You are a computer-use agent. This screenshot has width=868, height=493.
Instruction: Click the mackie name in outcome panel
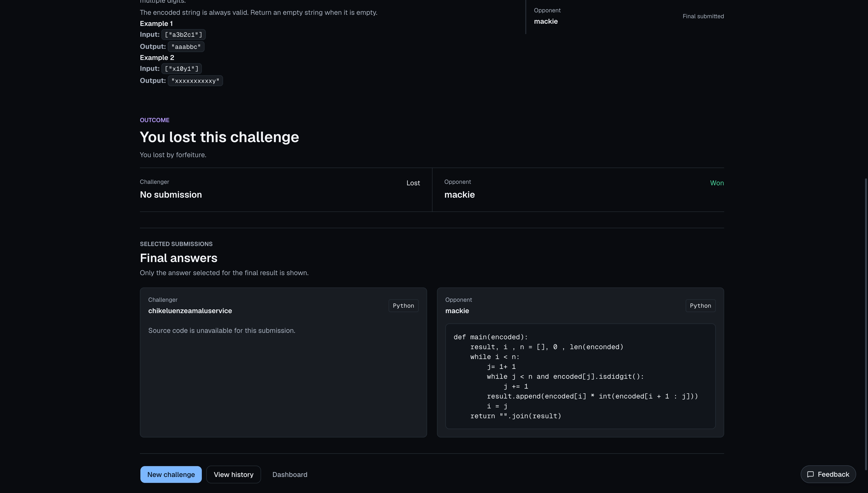(x=459, y=195)
